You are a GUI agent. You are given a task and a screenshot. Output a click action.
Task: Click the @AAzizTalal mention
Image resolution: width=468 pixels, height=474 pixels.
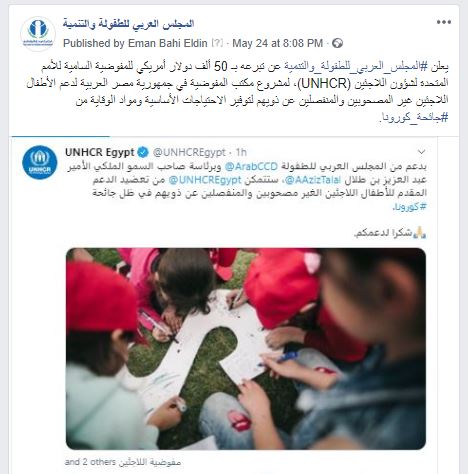coord(314,180)
